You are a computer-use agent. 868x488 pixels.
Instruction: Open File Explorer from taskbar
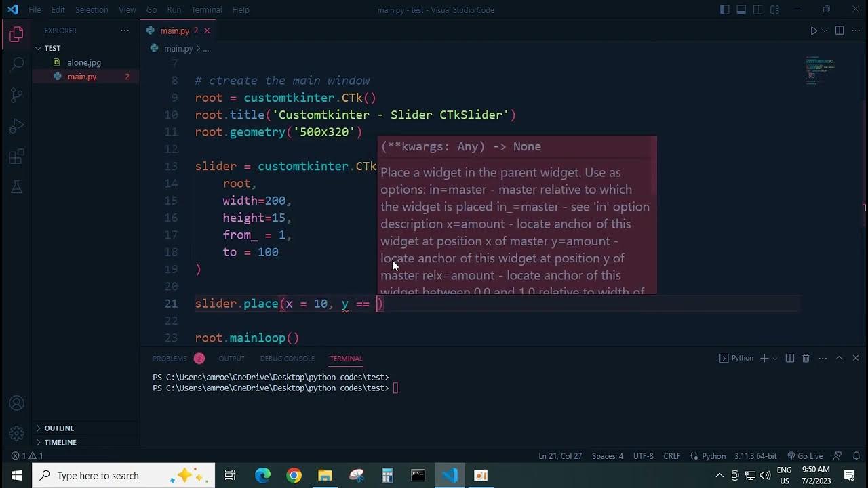tap(325, 475)
